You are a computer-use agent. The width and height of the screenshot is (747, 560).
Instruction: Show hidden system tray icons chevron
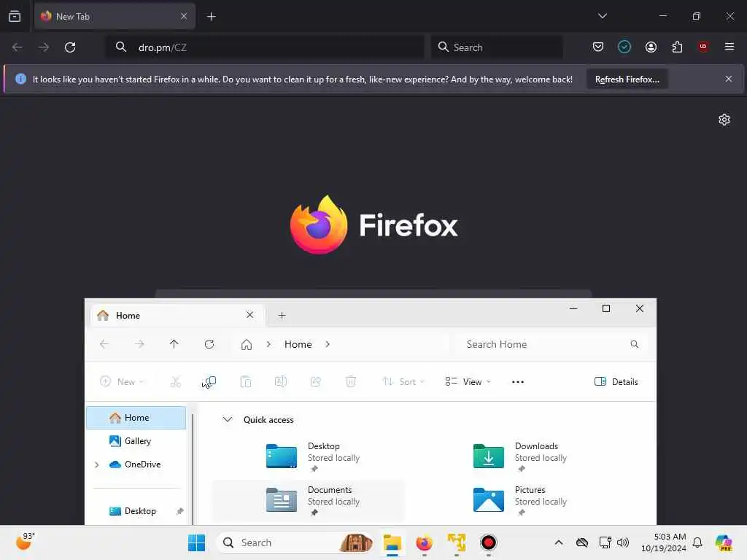pos(559,542)
